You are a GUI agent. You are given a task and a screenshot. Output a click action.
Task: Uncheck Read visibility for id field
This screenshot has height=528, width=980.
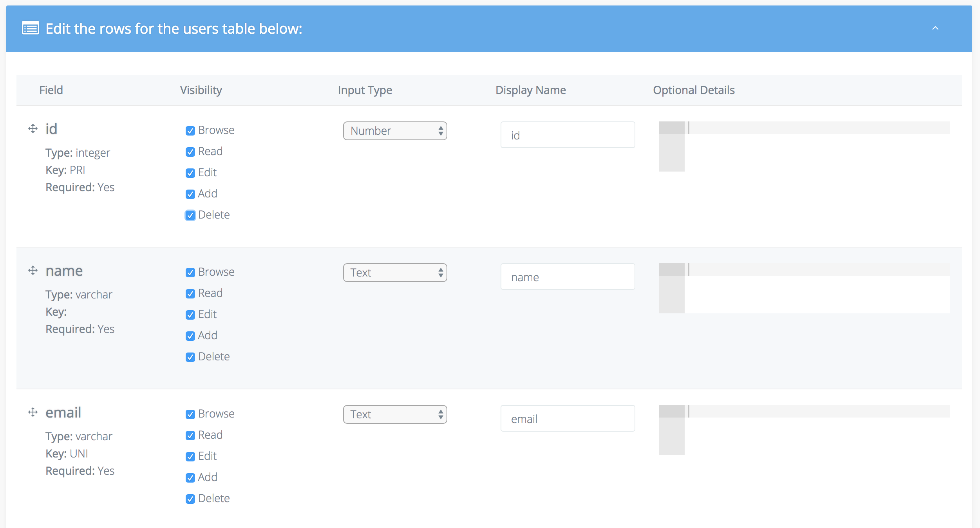[x=190, y=152]
